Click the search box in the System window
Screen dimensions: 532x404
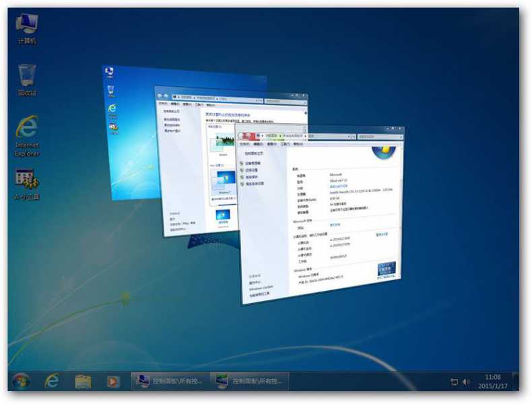click(x=380, y=137)
